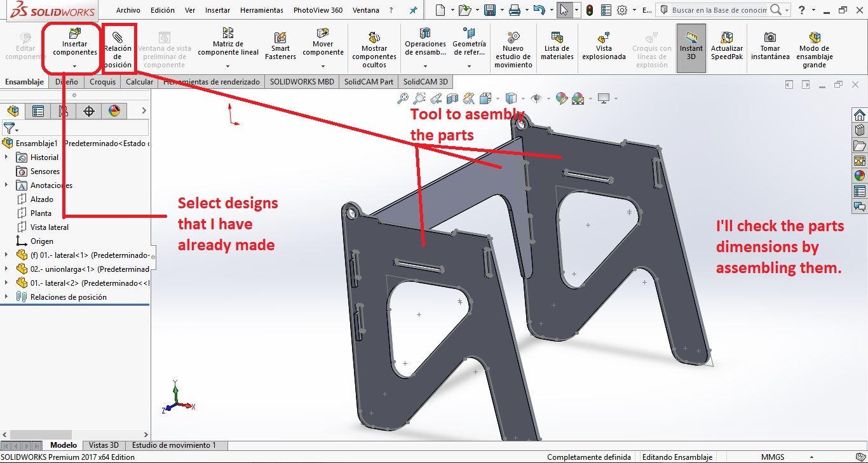868x463 pixels.
Task: Expand the (f) 01.- lateral<1> component
Action: 6,255
